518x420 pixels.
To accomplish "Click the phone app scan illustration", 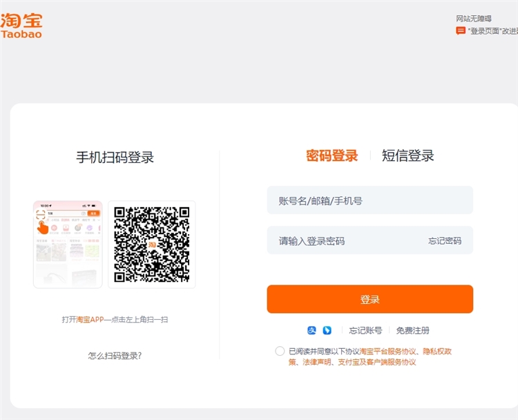I will point(68,245).
